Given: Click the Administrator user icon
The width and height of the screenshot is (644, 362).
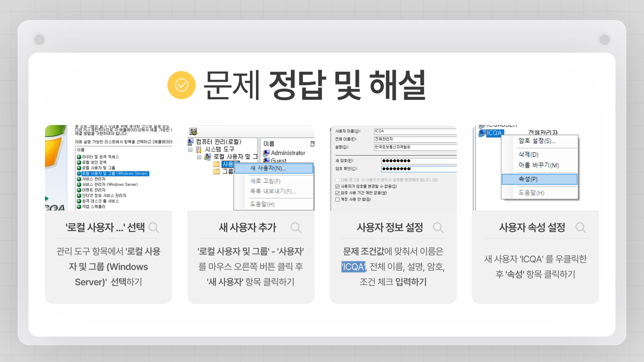Looking at the screenshot, I should [x=266, y=153].
